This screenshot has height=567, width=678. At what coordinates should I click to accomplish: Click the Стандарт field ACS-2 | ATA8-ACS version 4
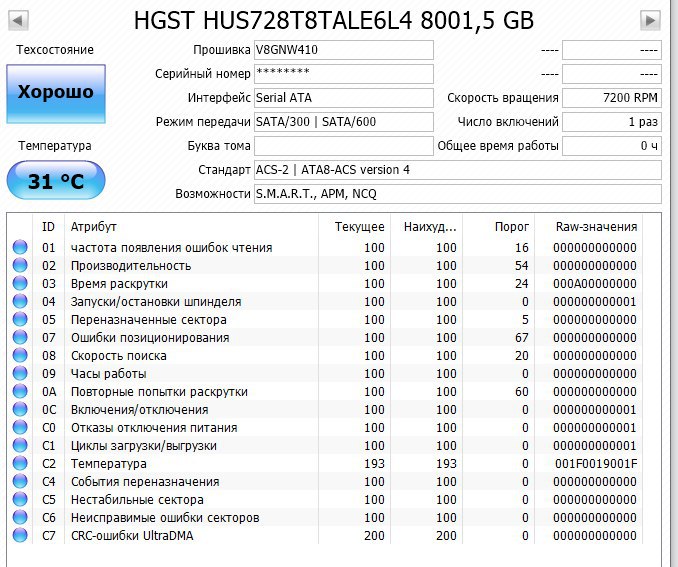point(457,170)
